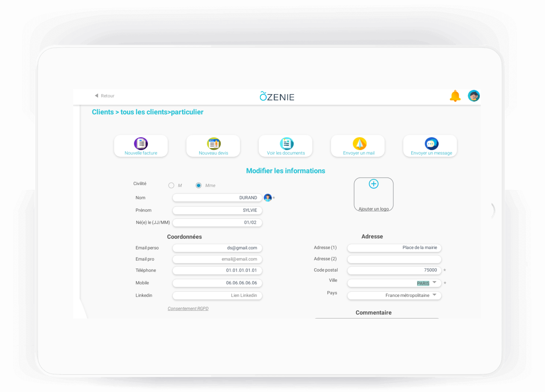This screenshot has height=392, width=545.
Task: Click the contact avatar icon beside Nom
Action: pyautogui.click(x=267, y=198)
